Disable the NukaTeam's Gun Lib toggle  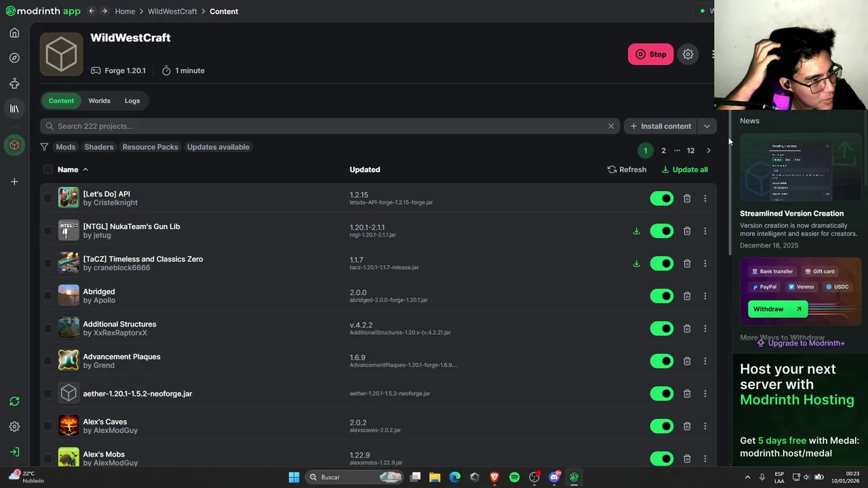point(661,231)
